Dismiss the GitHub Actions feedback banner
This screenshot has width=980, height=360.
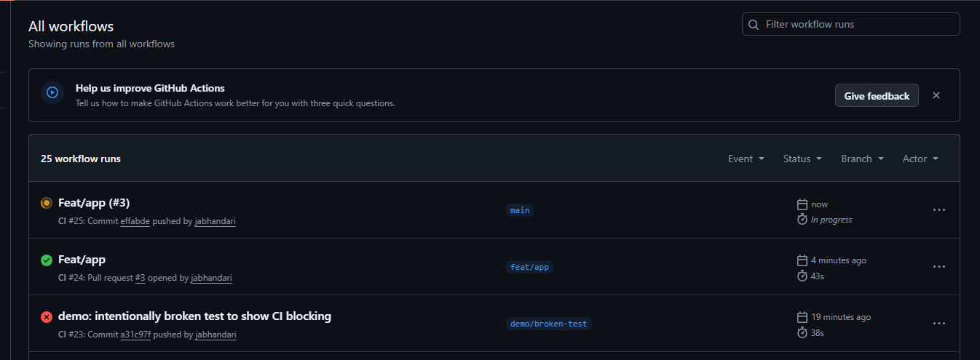936,95
